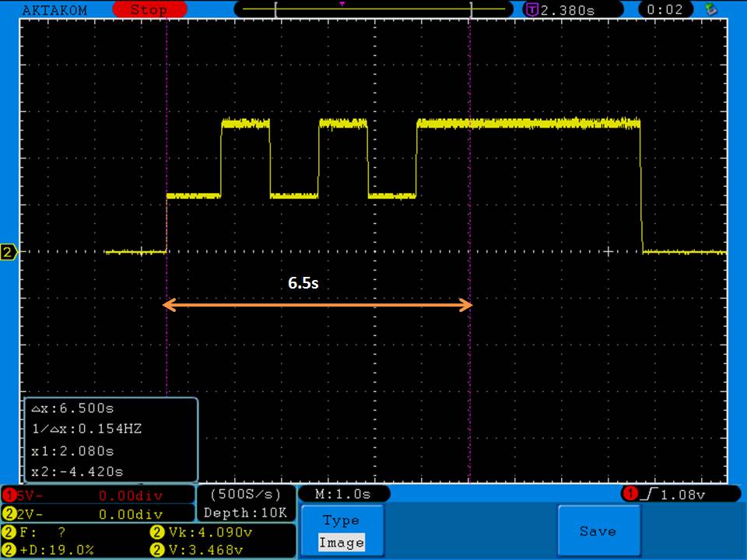This screenshot has width=747, height=560.
Task: Click the purple T trigger position icon
Action: click(x=532, y=10)
